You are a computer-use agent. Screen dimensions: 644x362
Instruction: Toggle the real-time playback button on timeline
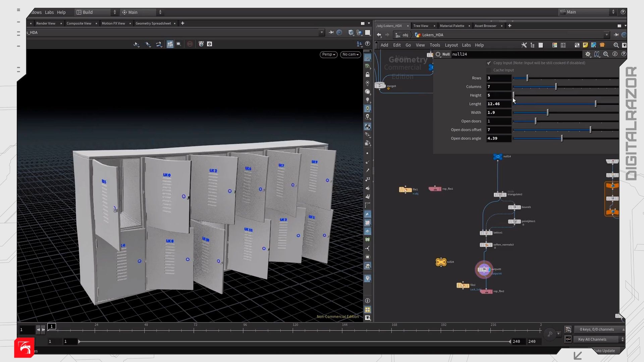pos(568,329)
